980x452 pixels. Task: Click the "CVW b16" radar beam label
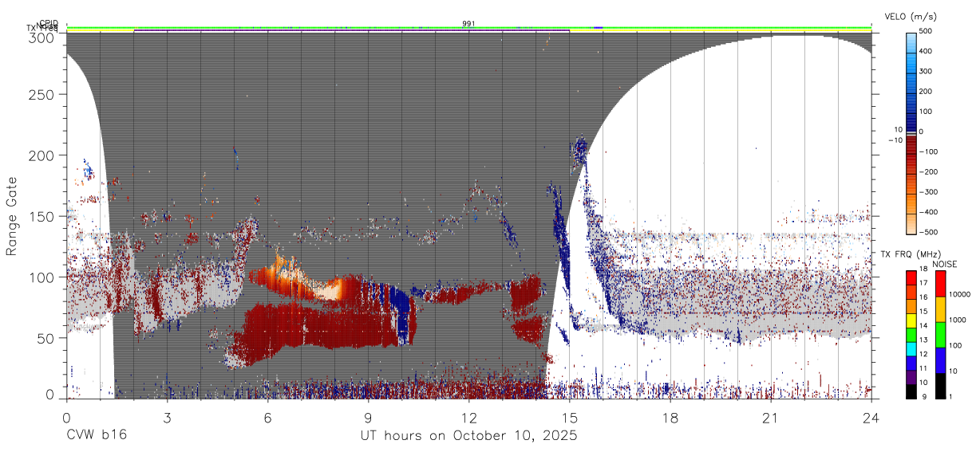[97, 435]
